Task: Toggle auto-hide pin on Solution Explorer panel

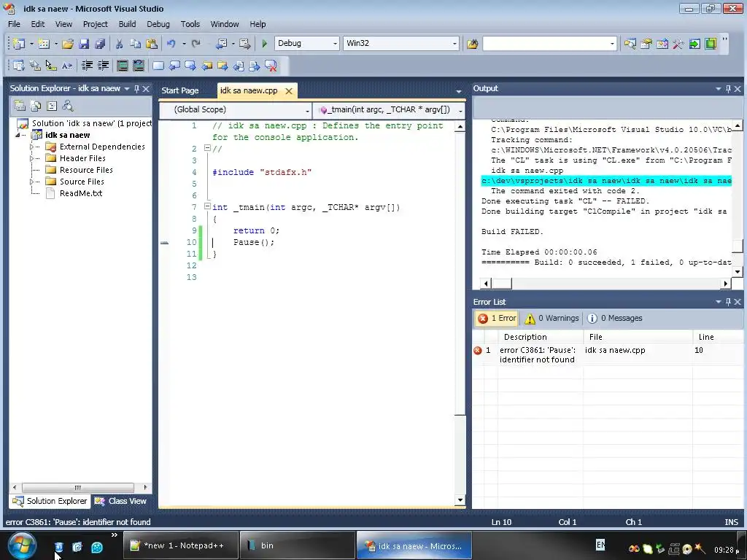Action: 136,88
